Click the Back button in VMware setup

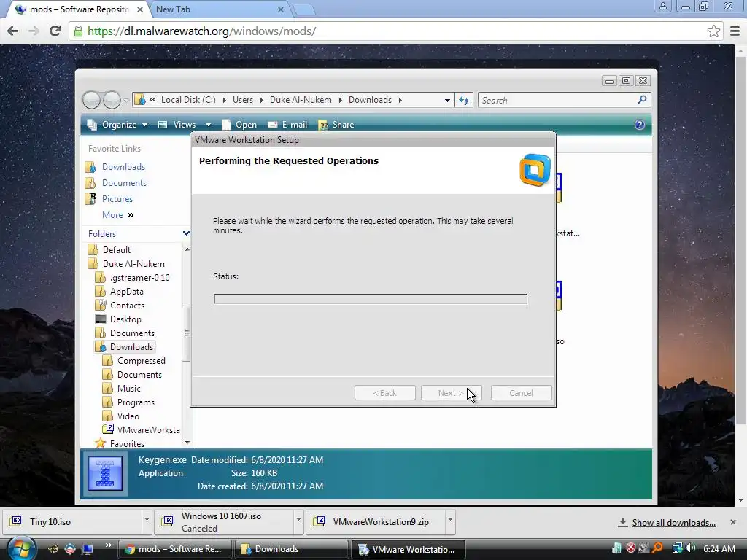coord(385,393)
